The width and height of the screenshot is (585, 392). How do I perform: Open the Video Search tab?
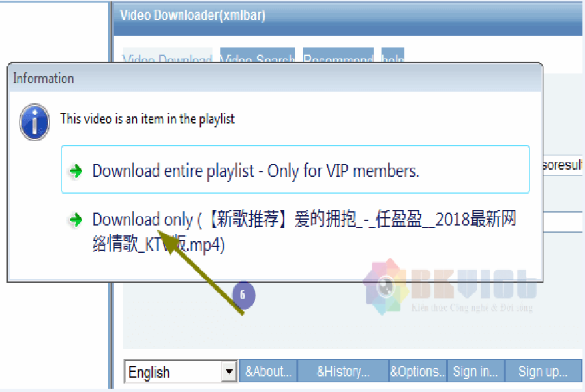click(257, 57)
